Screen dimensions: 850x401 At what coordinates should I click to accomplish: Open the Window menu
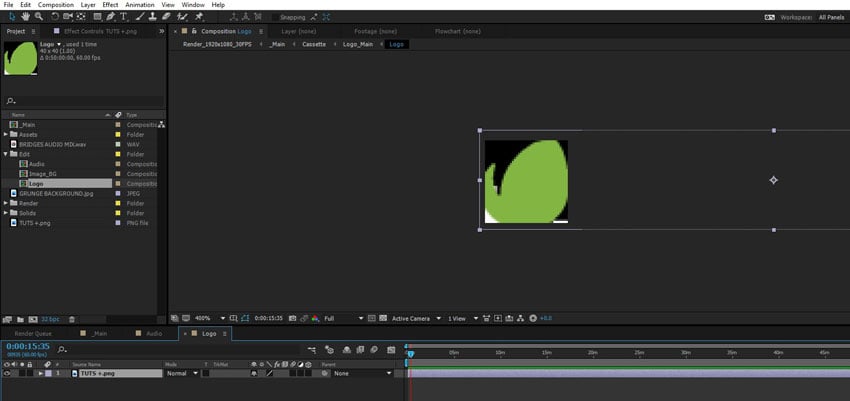(x=193, y=5)
